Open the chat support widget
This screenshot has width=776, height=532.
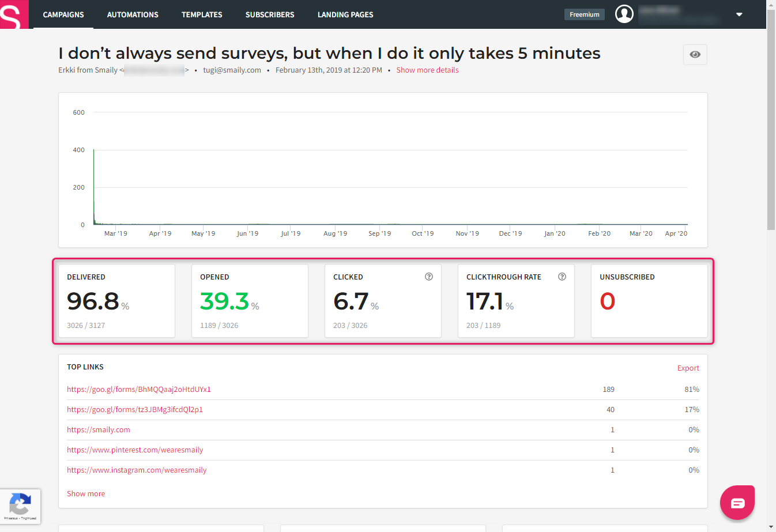[737, 503]
